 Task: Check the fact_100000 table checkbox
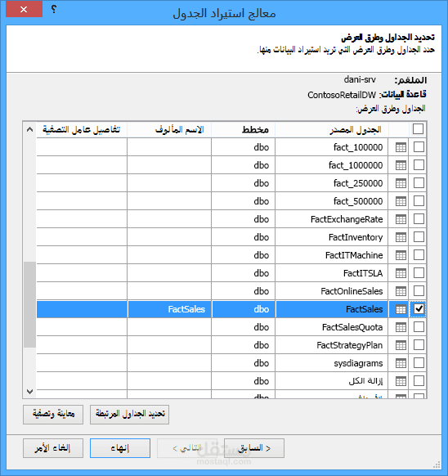point(419,147)
